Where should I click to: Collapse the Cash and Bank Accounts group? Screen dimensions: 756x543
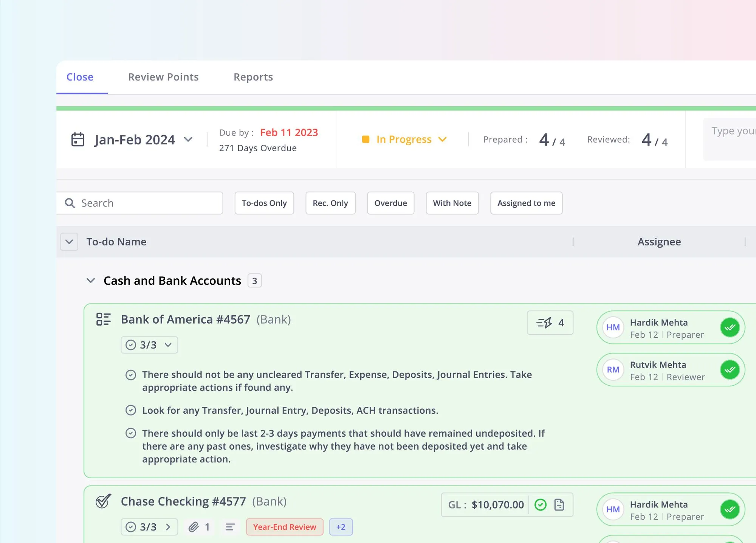[91, 281]
